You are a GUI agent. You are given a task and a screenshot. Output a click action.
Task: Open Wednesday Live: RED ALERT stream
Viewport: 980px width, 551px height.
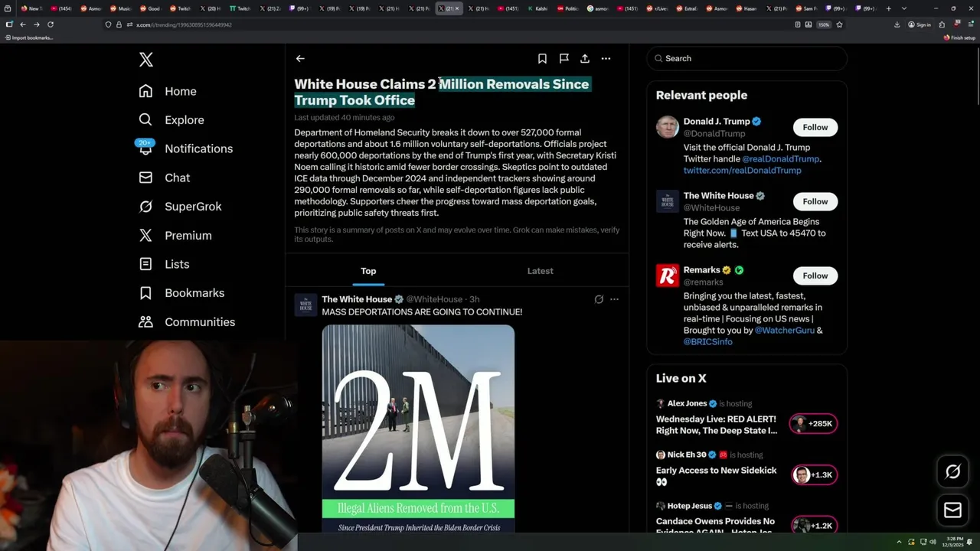tap(716, 425)
